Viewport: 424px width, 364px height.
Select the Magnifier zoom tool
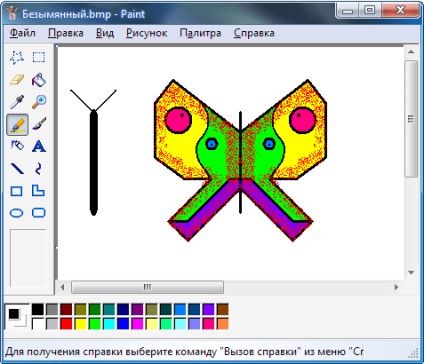click(x=39, y=102)
